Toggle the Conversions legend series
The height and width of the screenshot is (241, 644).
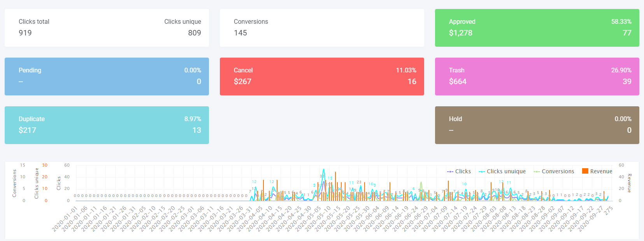coord(558,171)
